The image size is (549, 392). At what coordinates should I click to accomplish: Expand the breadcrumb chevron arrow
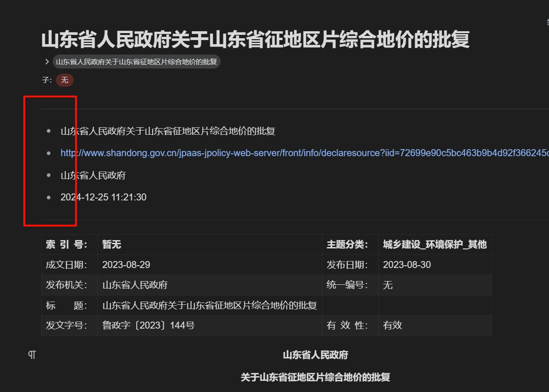coord(46,61)
